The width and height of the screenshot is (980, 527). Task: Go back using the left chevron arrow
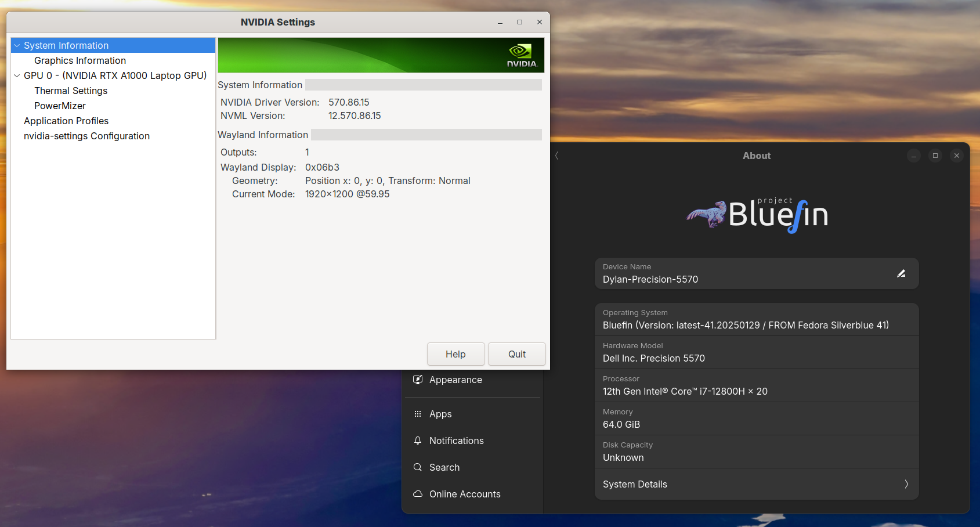coord(556,156)
